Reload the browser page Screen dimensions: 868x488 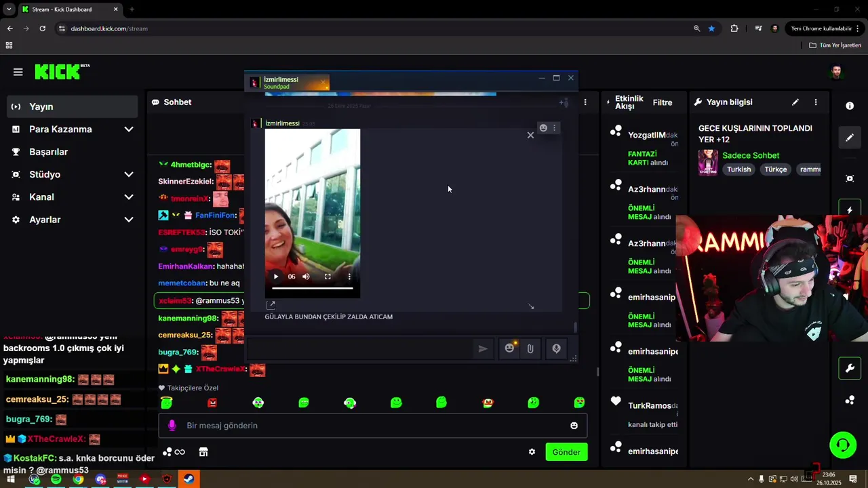(x=42, y=28)
